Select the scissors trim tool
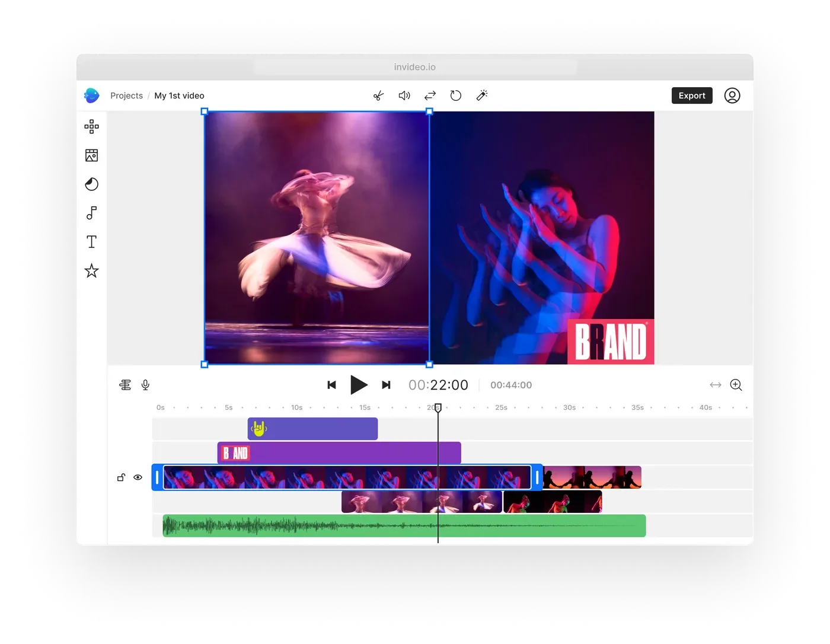This screenshot has height=644, width=830. (378, 95)
